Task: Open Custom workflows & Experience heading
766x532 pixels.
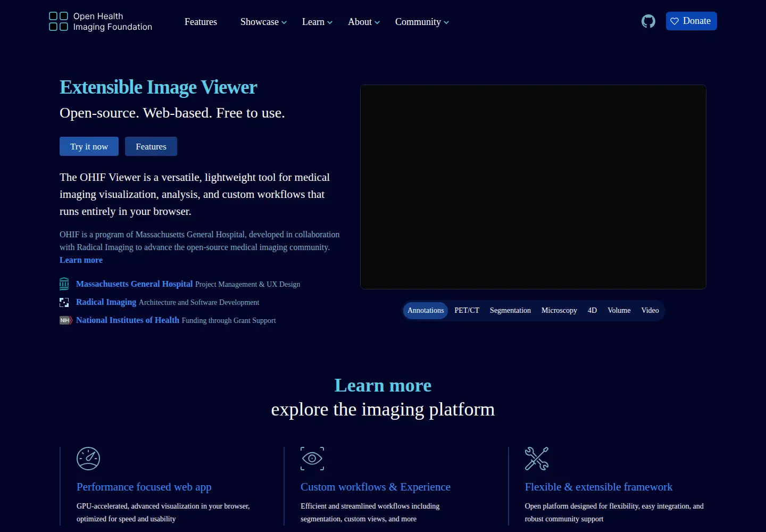Action: point(376,487)
